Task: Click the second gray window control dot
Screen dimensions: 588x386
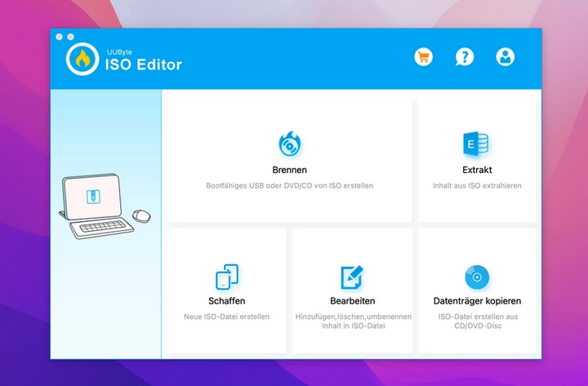Action: coord(70,37)
